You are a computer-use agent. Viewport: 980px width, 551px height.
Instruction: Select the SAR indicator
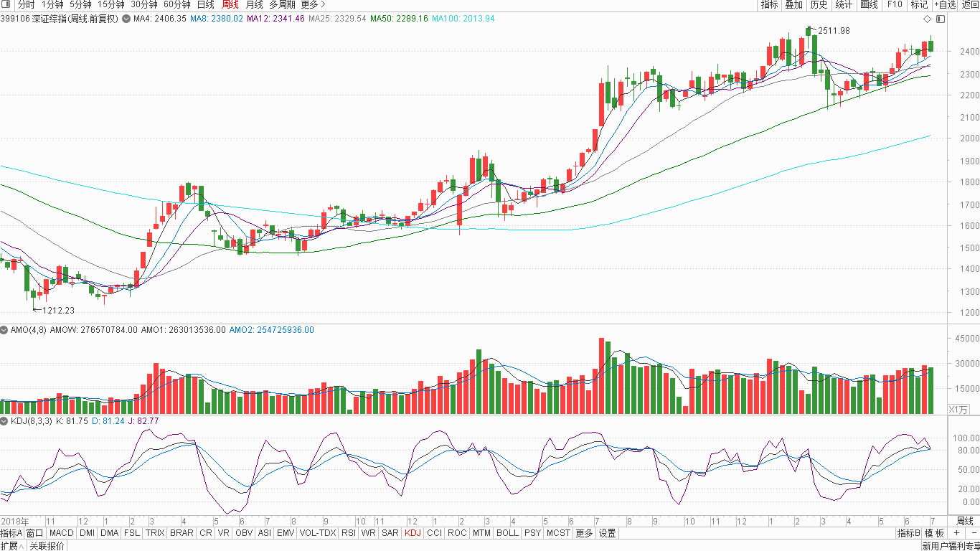pyautogui.click(x=390, y=533)
